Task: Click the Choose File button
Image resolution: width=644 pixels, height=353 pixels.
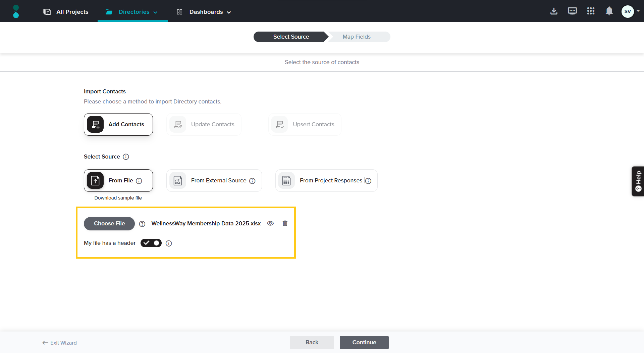Action: click(x=109, y=224)
